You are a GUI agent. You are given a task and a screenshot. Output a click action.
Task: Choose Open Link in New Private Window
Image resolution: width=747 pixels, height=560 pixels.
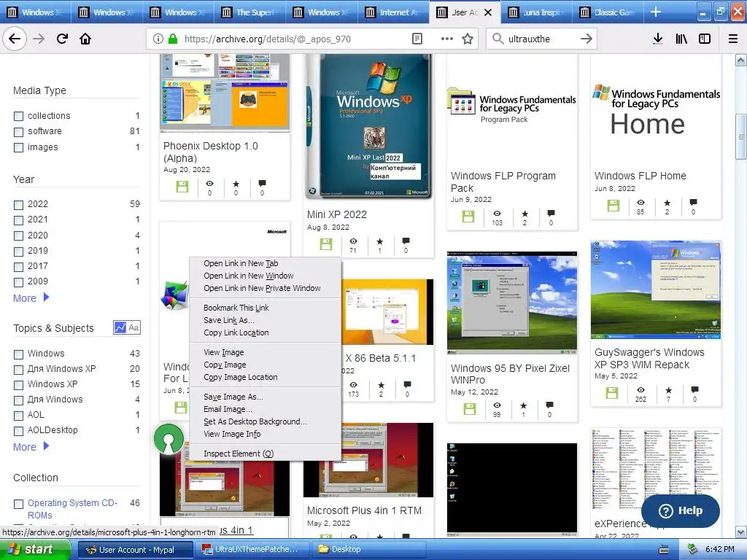tap(266, 288)
